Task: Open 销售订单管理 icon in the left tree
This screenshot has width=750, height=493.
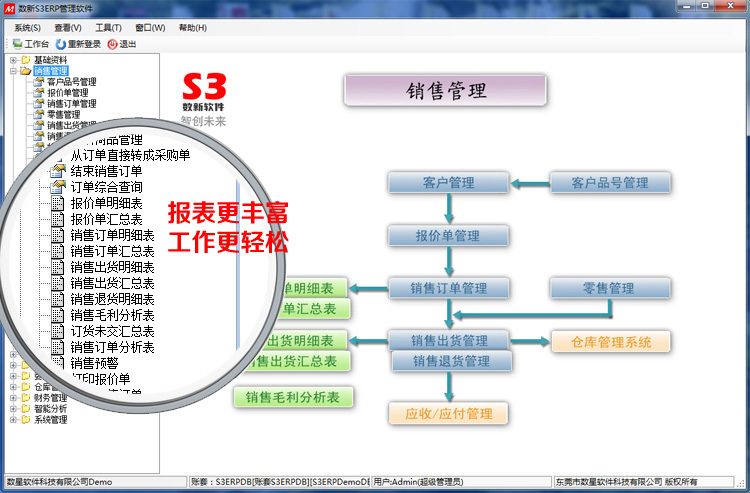Action: [39, 103]
